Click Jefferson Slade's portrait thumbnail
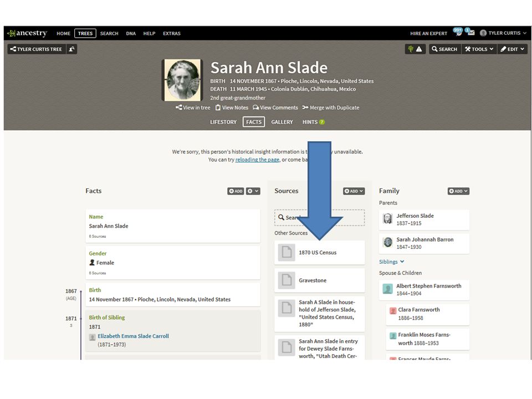532x399 pixels. [388, 219]
